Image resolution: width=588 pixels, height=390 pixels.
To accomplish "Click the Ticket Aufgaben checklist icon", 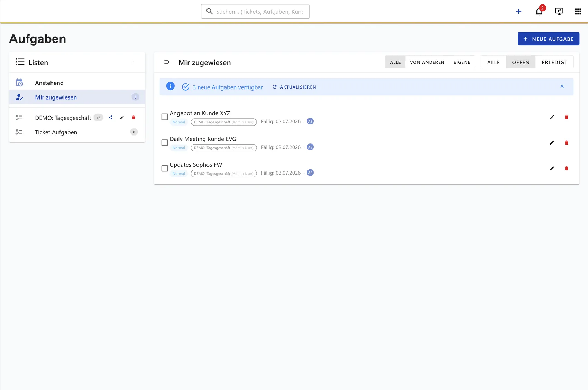I will pyautogui.click(x=19, y=132).
